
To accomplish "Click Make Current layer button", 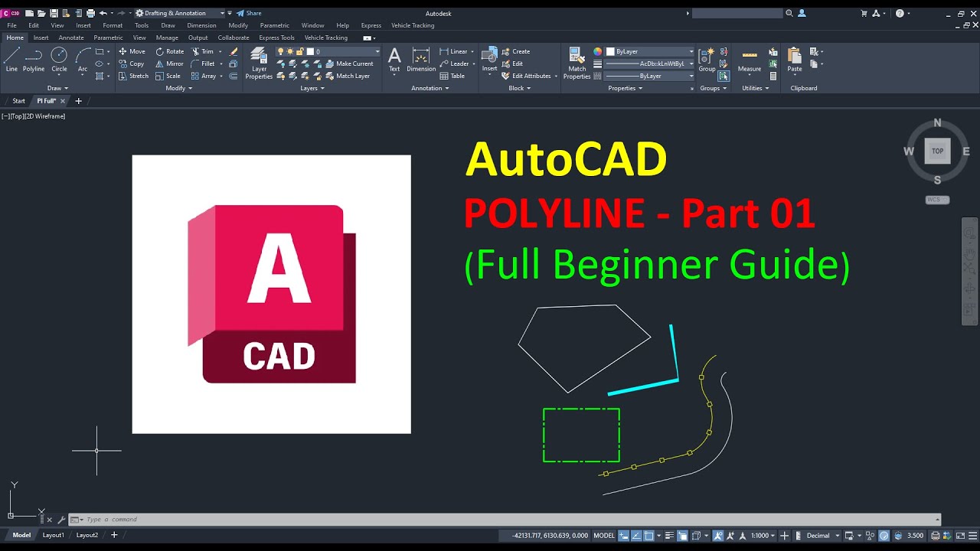I will coord(348,64).
